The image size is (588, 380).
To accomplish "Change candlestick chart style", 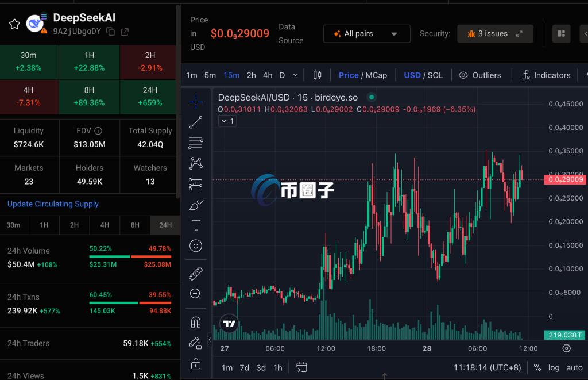I will [317, 75].
